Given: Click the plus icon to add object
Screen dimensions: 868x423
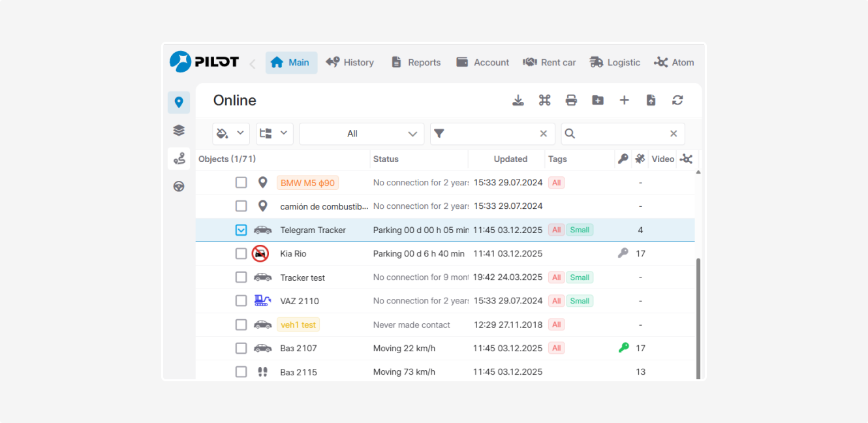Looking at the screenshot, I should pyautogui.click(x=625, y=100).
